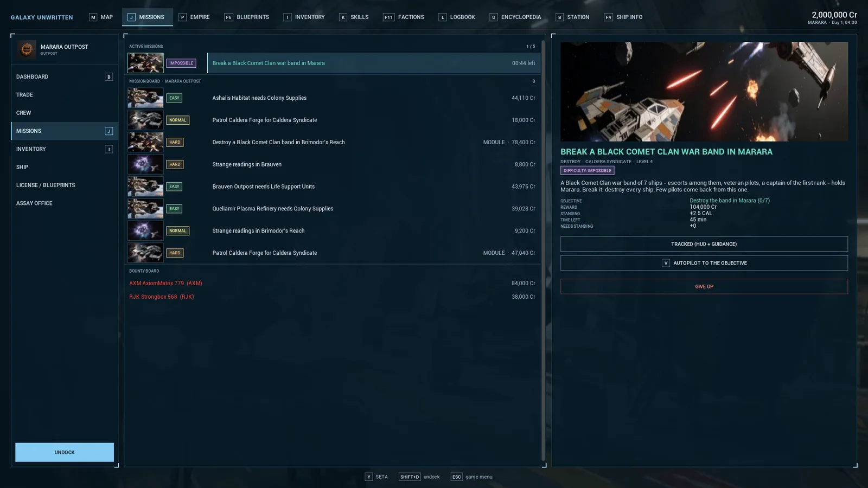Click the Undock button

click(x=65, y=452)
